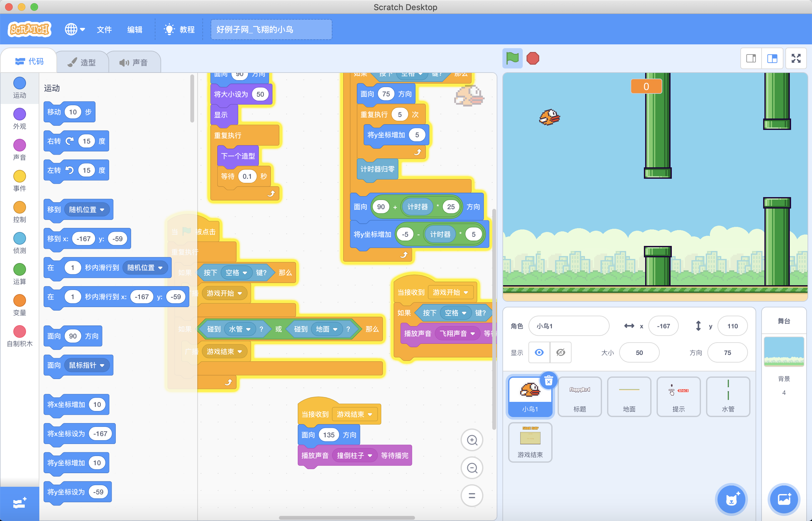The image size is (812, 521).
Task: Open the 教程 tutorials
Action: (179, 29)
